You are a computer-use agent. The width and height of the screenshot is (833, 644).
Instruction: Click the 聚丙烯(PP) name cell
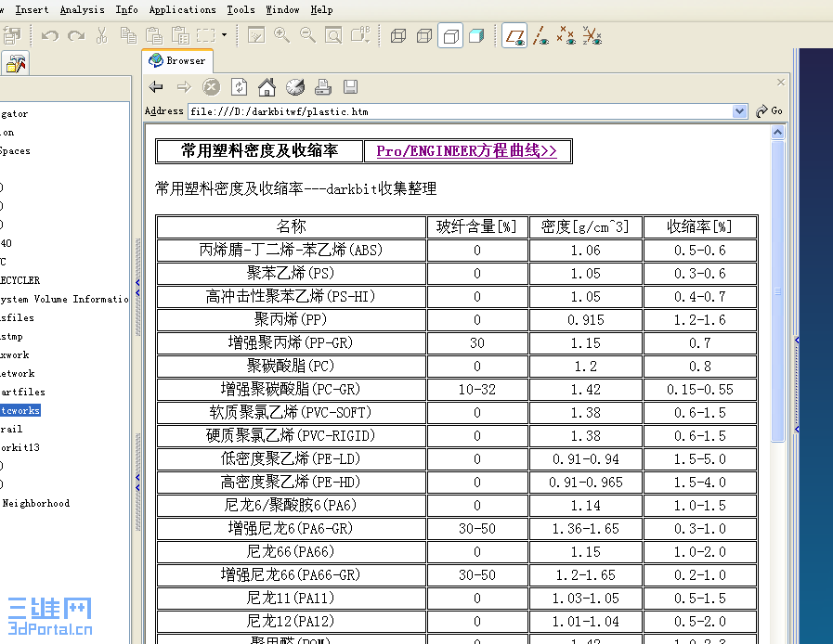(x=291, y=319)
